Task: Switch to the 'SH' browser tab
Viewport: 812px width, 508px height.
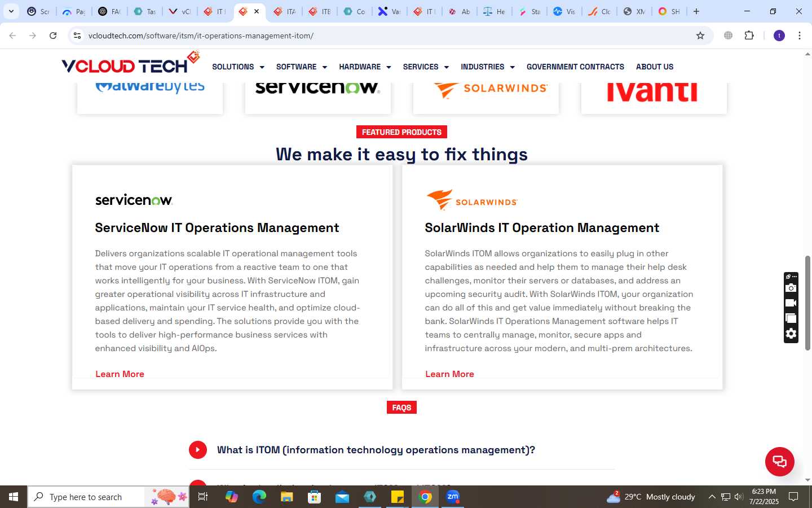Action: [669, 11]
